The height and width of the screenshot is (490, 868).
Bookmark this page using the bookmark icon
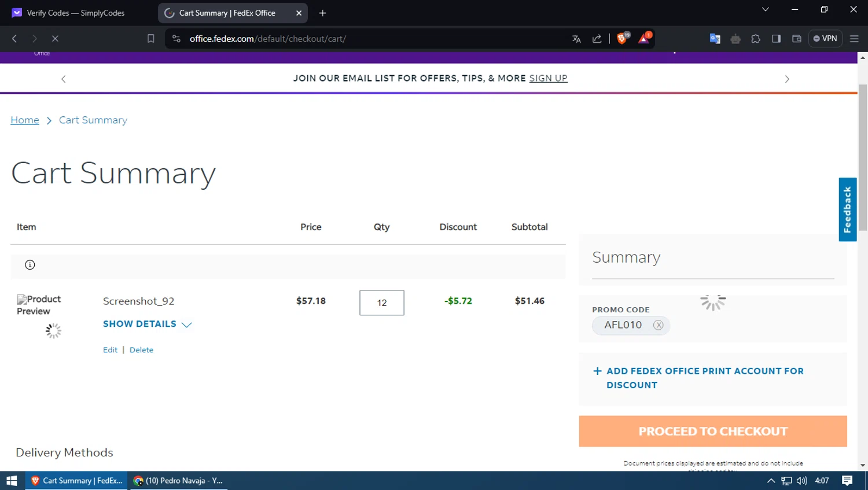pyautogui.click(x=150, y=39)
